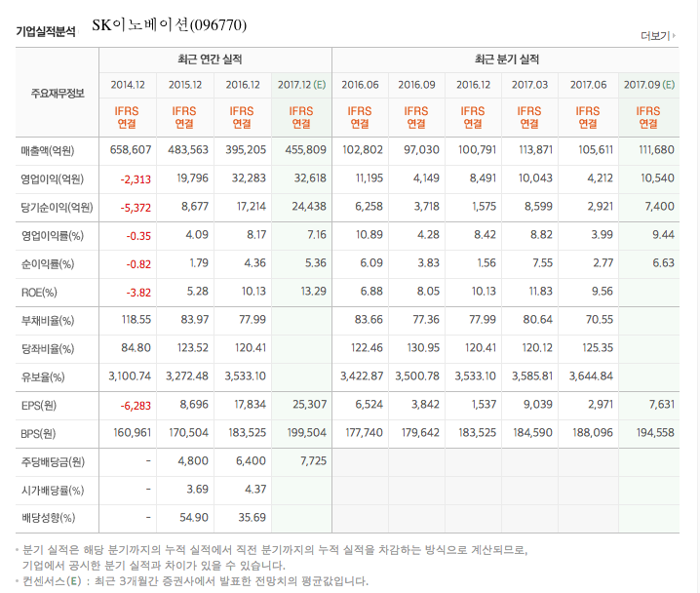Select the 199,504 BPS estimate
This screenshot has height=593, width=700.
coord(307,432)
